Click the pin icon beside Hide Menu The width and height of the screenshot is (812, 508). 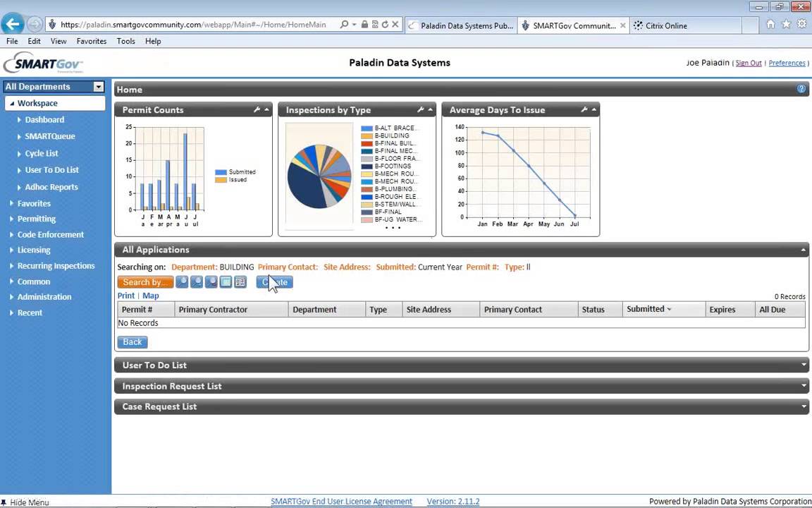click(x=4, y=502)
